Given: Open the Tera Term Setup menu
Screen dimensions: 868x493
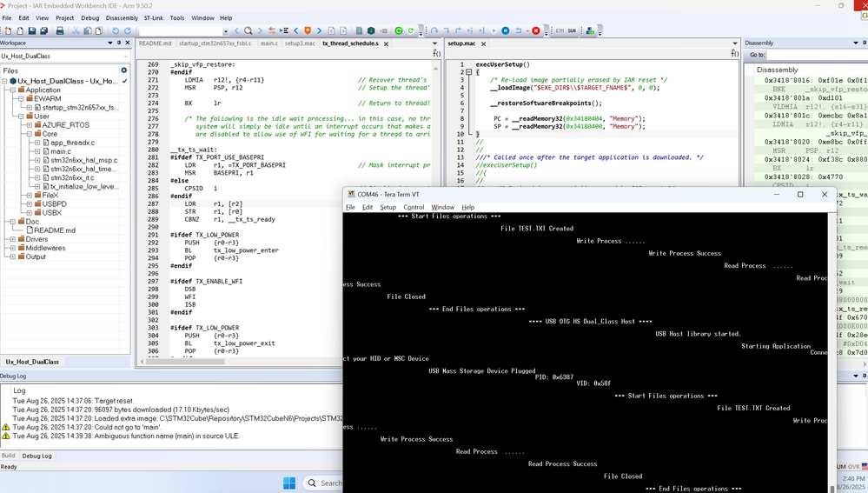Looking at the screenshot, I should click(x=388, y=208).
